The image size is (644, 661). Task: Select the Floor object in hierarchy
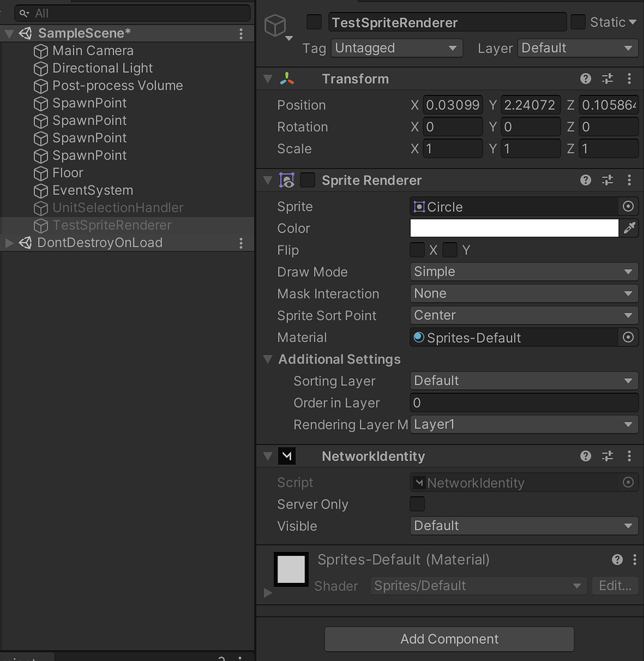68,172
